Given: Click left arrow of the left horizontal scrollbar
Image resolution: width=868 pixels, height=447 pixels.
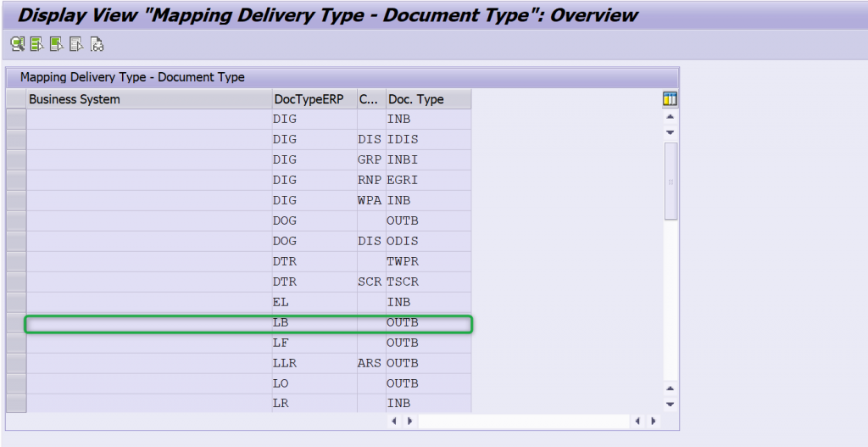Looking at the screenshot, I should tap(394, 421).
